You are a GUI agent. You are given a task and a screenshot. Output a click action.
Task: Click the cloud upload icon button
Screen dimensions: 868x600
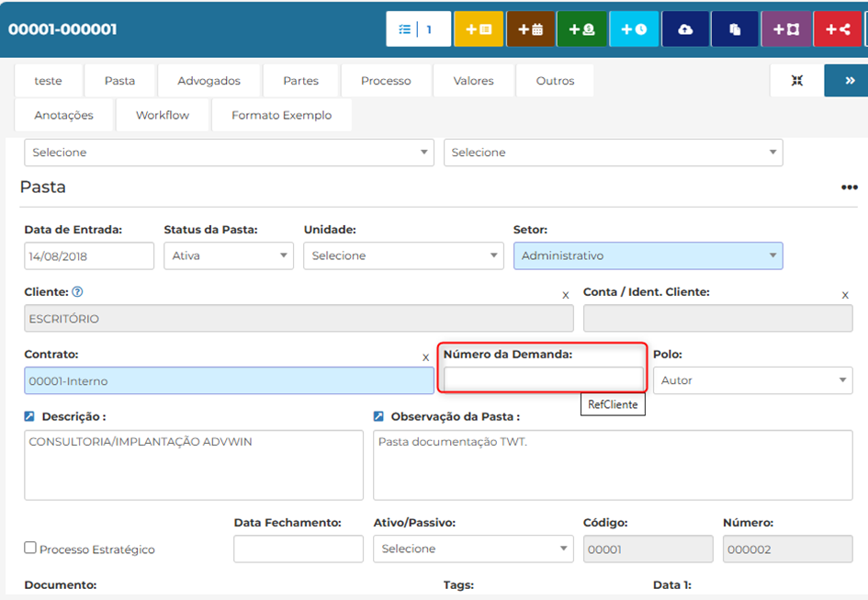pos(685,28)
